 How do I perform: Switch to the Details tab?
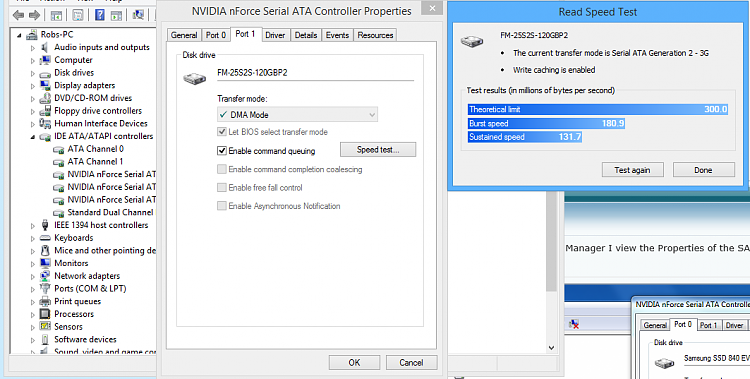tap(306, 35)
